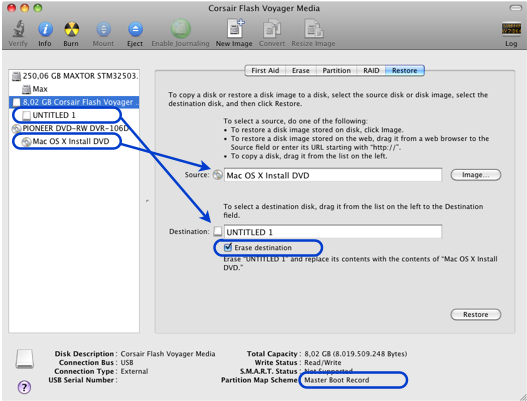Click the Enable Journaling icon
This screenshot has height=401, width=527.
click(181, 29)
